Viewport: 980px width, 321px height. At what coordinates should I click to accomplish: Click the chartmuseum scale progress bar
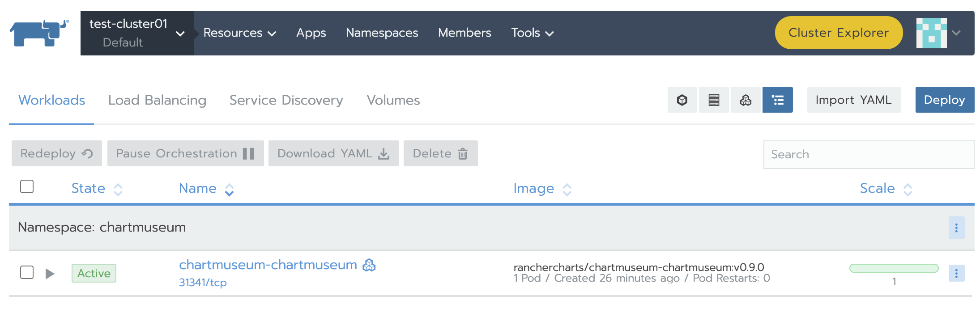pos(894,268)
